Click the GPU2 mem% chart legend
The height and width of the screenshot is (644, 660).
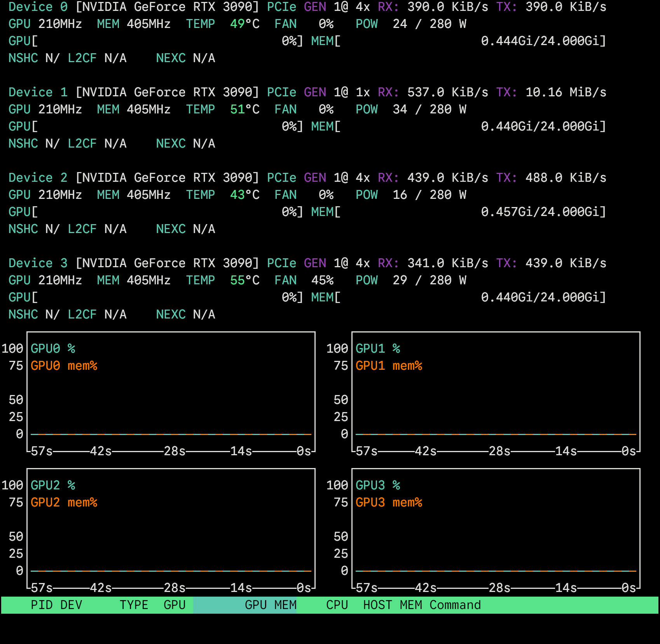coord(64,502)
